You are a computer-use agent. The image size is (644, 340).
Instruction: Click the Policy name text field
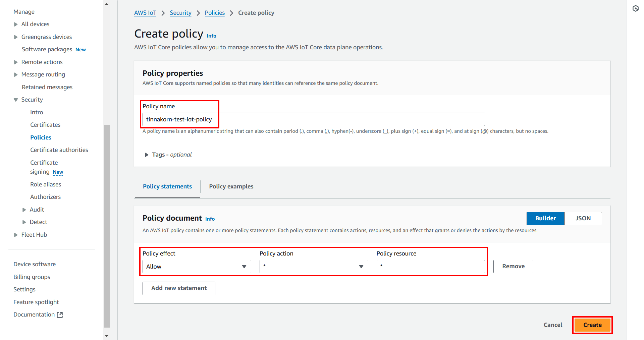[x=314, y=119]
